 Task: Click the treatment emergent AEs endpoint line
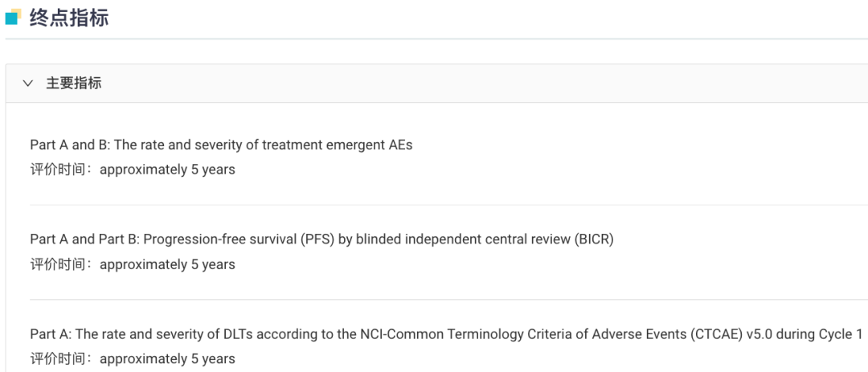click(222, 145)
